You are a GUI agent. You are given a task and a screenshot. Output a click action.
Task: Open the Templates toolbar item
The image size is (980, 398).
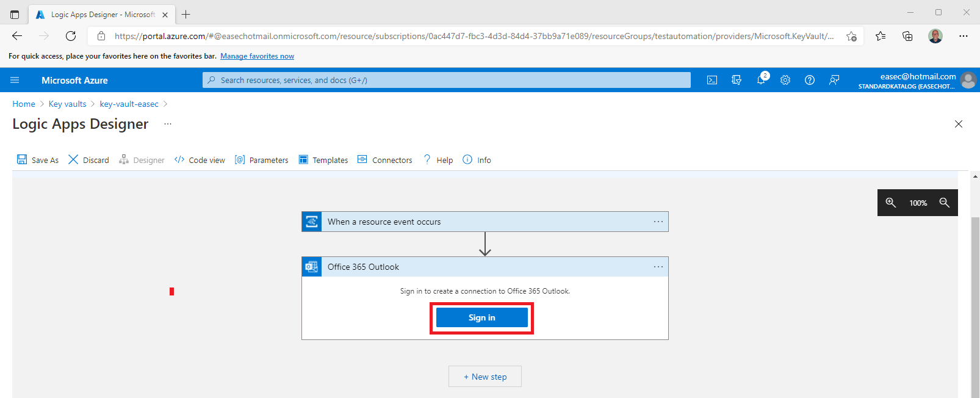point(323,160)
